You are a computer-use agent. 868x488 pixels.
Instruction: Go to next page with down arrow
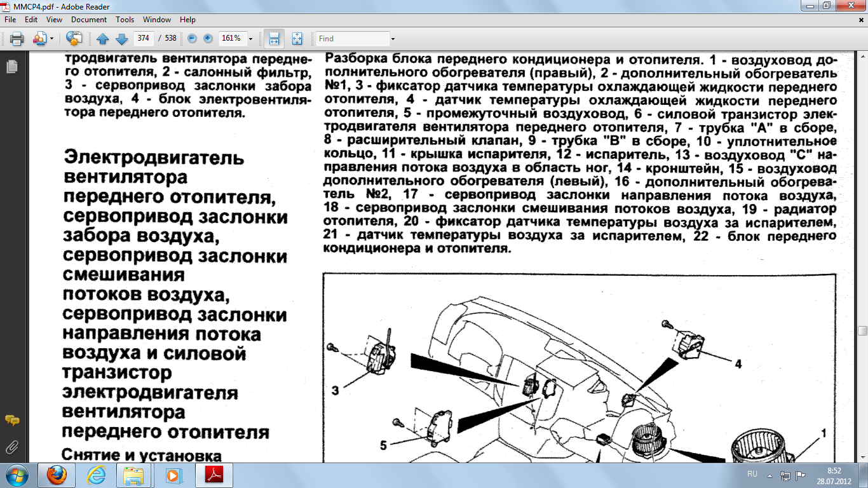[121, 39]
